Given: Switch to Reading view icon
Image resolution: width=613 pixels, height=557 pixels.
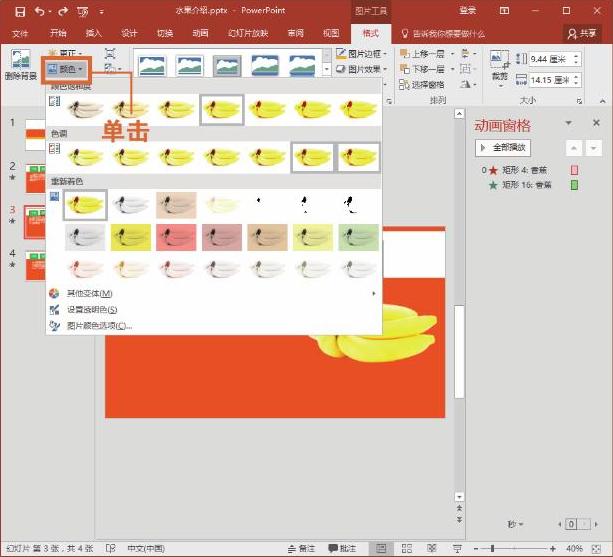Looking at the screenshot, I should [432, 548].
